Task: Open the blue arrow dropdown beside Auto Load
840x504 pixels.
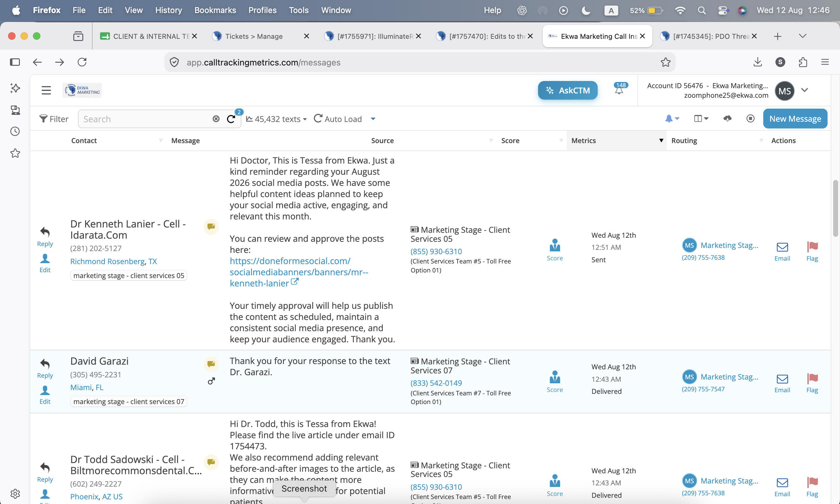Action: coord(373,119)
